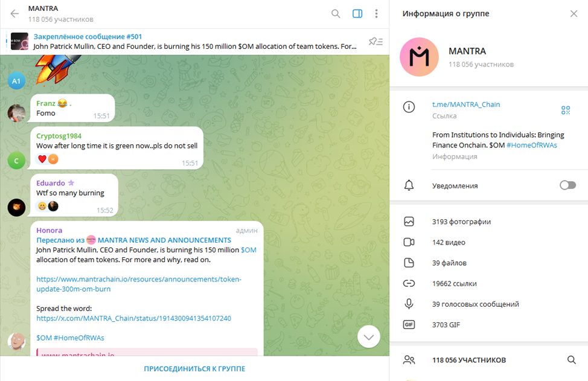Open 19662 ссылки media section

click(454, 284)
